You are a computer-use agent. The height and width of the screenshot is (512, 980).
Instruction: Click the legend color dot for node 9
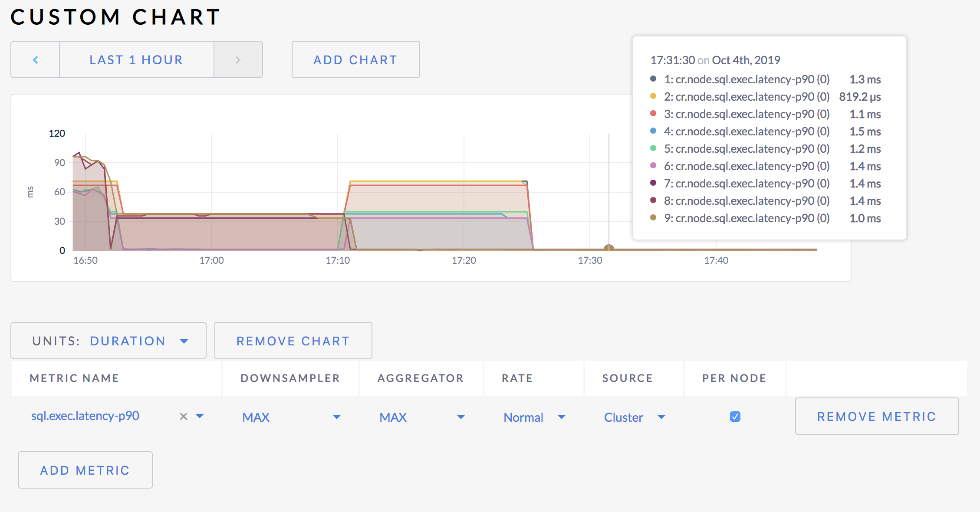(x=653, y=218)
